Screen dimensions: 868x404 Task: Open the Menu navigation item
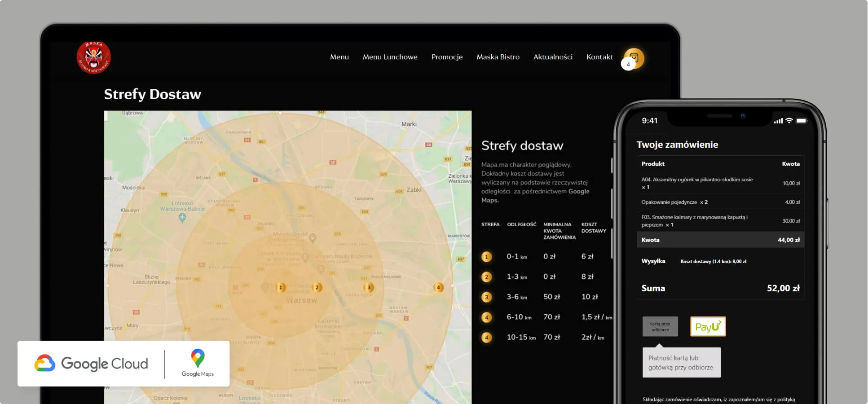pyautogui.click(x=339, y=57)
